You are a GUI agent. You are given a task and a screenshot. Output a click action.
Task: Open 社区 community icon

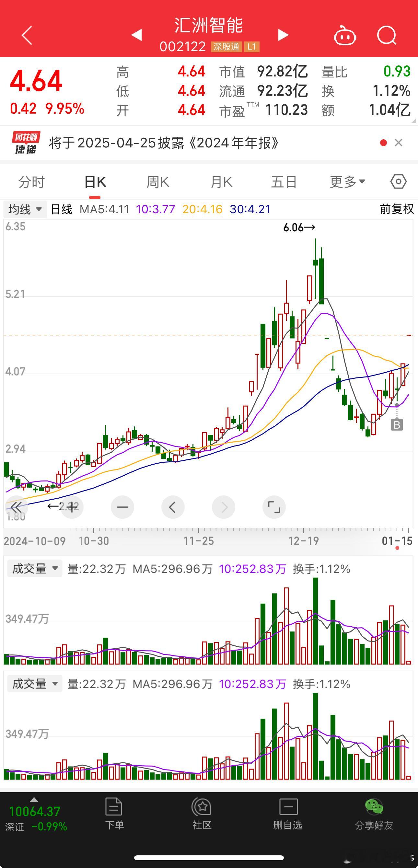(x=202, y=814)
